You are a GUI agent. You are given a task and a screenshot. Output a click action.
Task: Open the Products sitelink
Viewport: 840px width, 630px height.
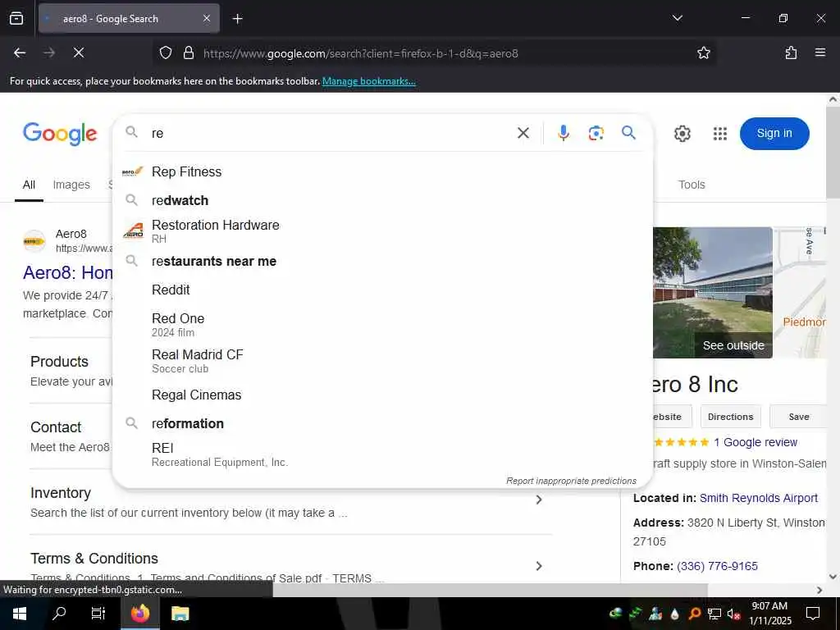click(x=59, y=362)
